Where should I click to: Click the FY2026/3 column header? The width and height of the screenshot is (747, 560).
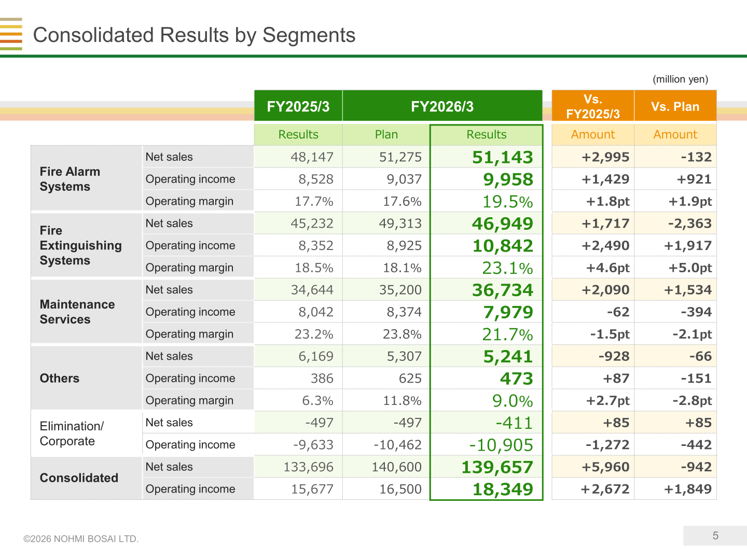tap(442, 106)
